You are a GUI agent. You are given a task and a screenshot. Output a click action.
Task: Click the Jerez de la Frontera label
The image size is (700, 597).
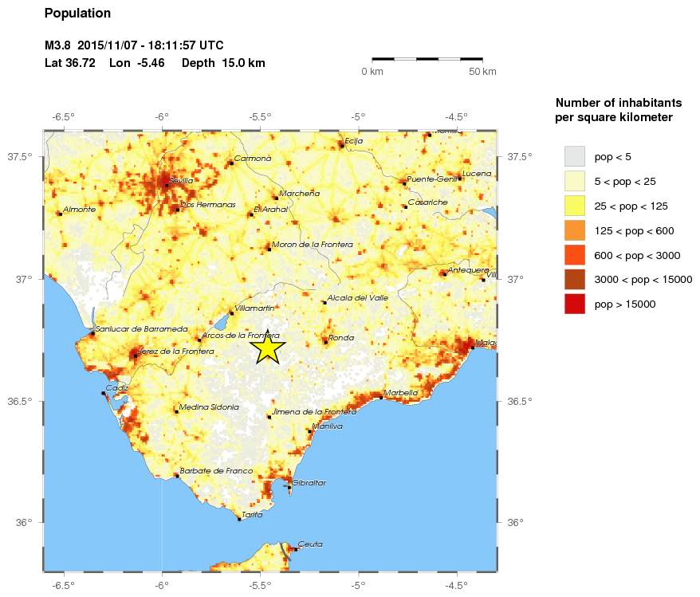pyautogui.click(x=176, y=352)
